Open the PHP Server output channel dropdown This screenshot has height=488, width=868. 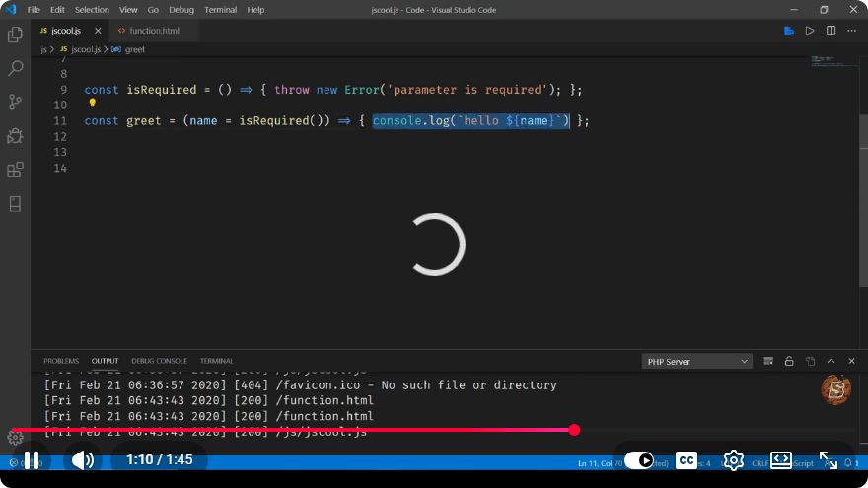pyautogui.click(x=696, y=361)
